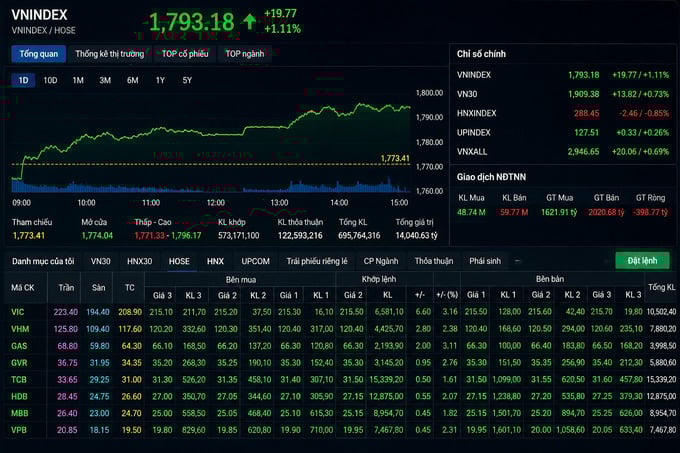Click stock code HDB
This screenshot has width=680, height=453.
click(x=19, y=397)
